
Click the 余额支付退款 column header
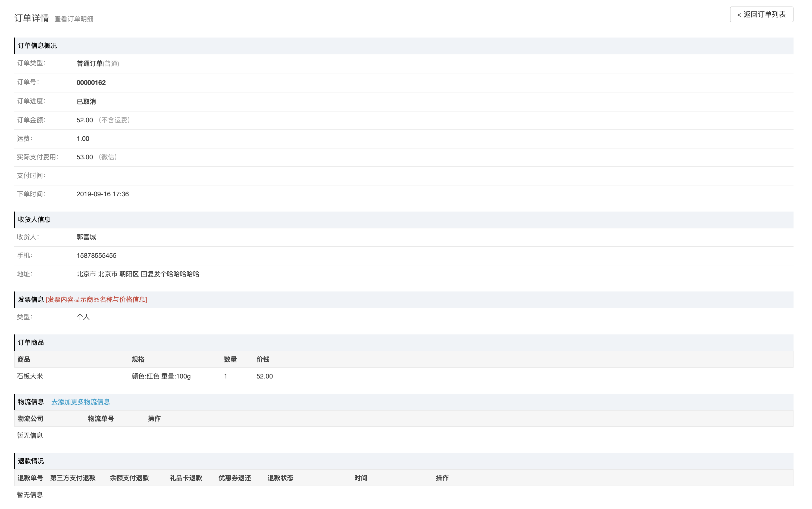pyautogui.click(x=129, y=478)
